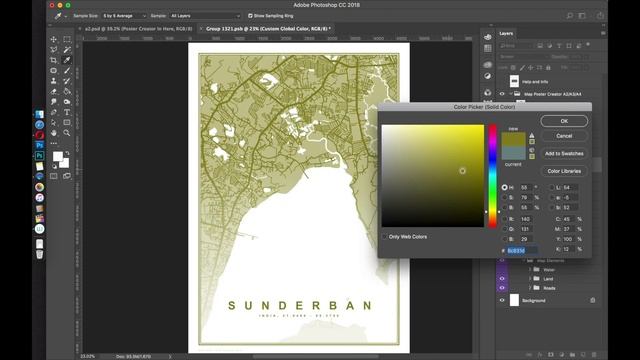Image resolution: width=640 pixels, height=360 pixels.
Task: Open the Layers panel tab
Action: [506, 33]
